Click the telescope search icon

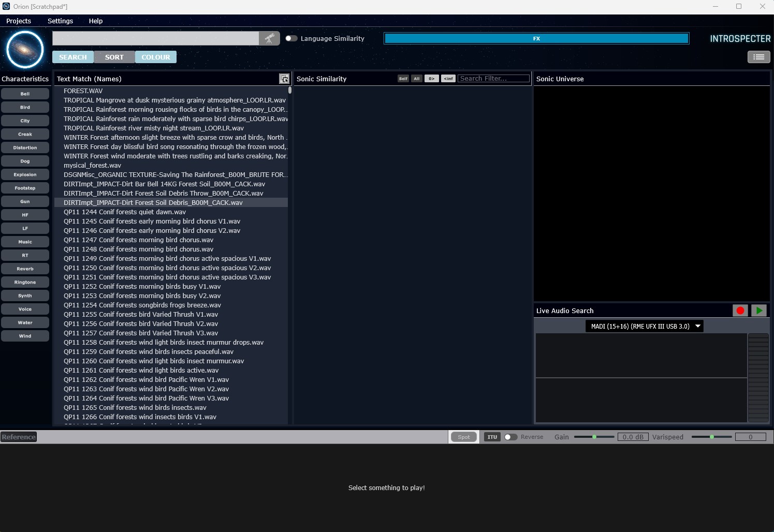tap(269, 39)
